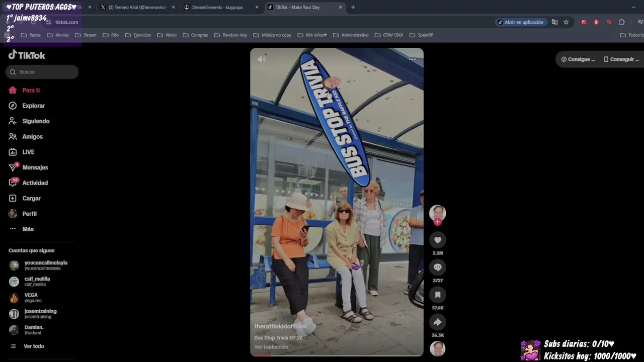Go to the TikTok logo home
The height and width of the screenshot is (362, 644).
pos(27,55)
